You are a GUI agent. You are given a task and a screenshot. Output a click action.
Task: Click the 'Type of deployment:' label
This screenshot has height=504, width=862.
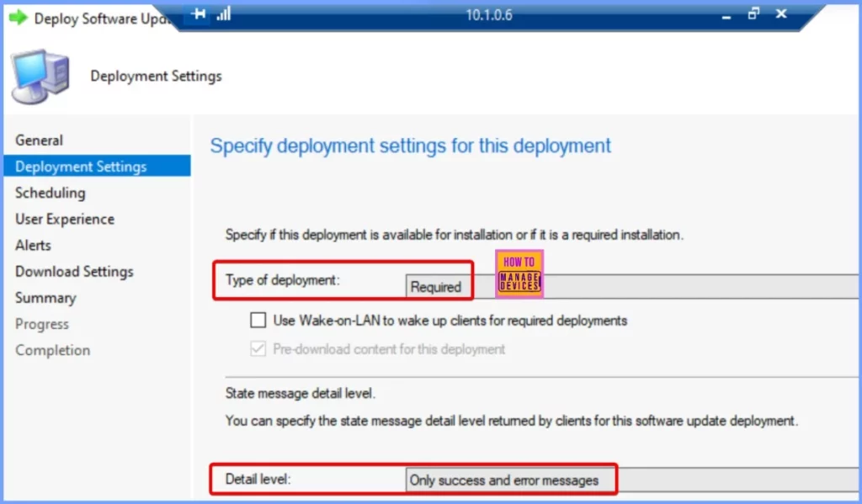click(x=283, y=280)
